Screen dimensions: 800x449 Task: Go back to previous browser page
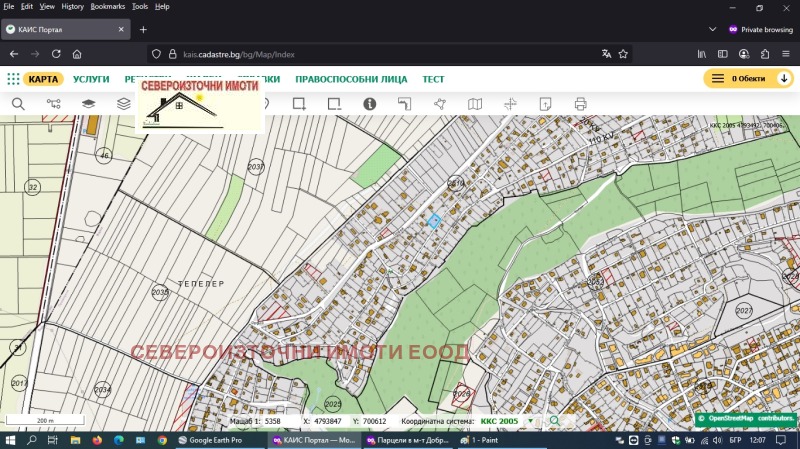[x=14, y=54]
